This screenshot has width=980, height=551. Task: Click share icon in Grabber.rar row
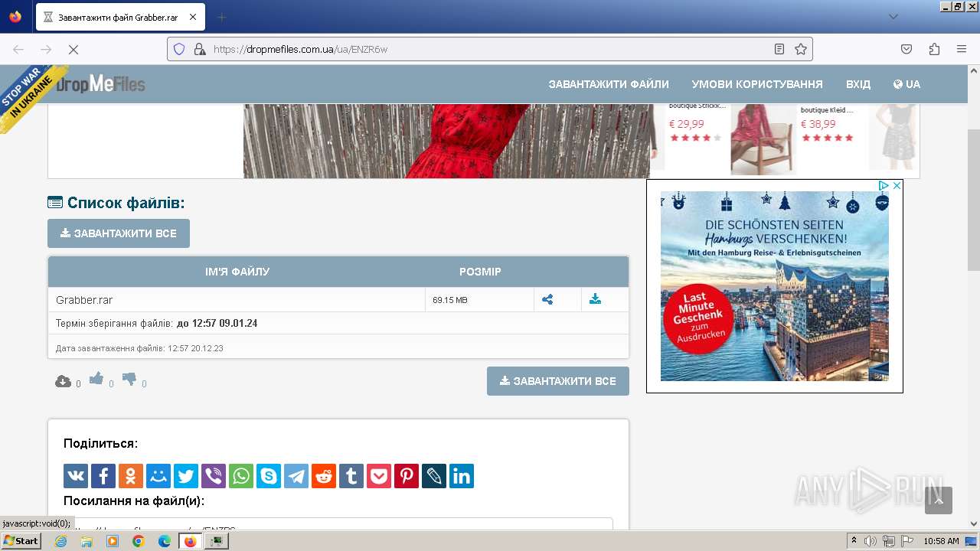(x=547, y=300)
